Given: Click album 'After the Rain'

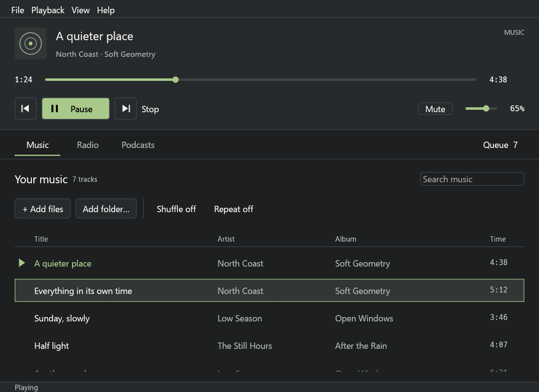Looking at the screenshot, I should [361, 346].
